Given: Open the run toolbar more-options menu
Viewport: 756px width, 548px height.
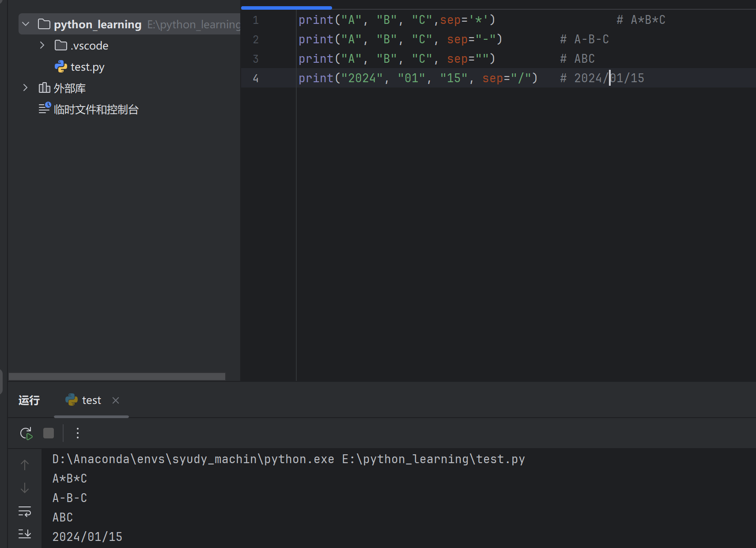Looking at the screenshot, I should (x=78, y=433).
